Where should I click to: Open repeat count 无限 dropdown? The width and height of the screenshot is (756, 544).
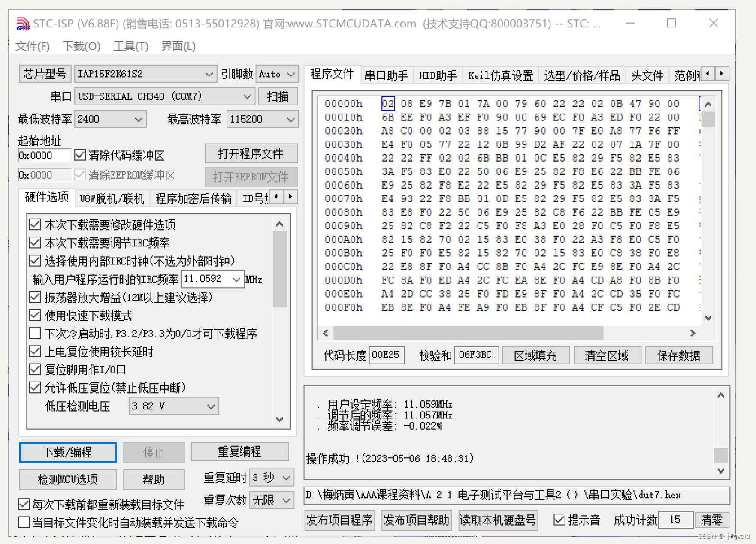click(271, 500)
